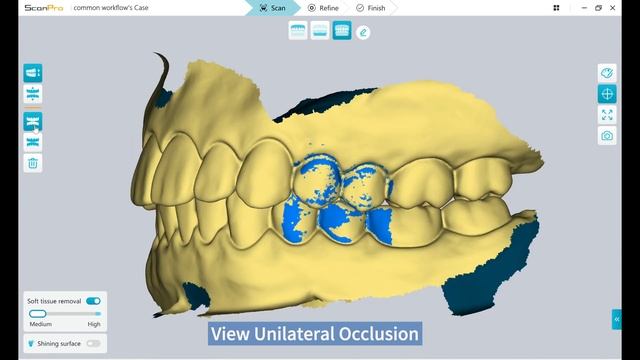Select the upper jaw scan icon
The height and width of the screenshot is (360, 640).
(298, 31)
